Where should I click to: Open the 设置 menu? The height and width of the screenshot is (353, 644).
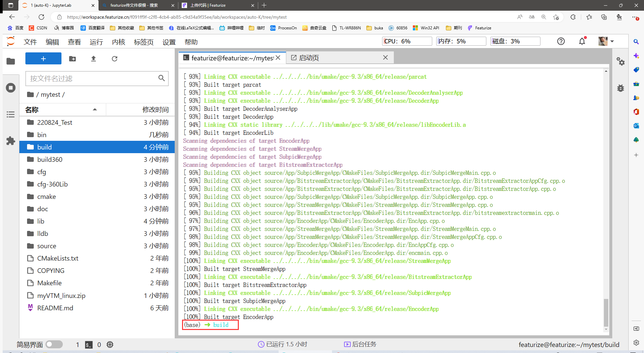[x=169, y=42]
